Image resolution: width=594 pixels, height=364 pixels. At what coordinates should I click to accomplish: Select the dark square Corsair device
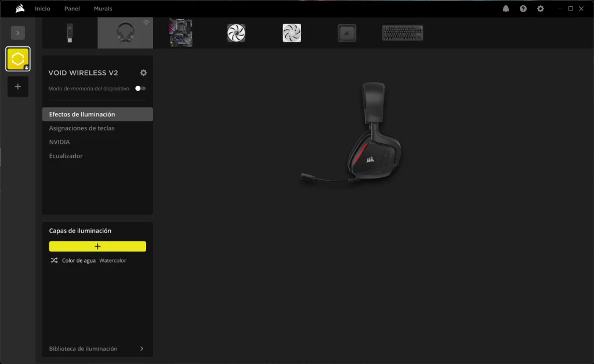click(x=347, y=33)
